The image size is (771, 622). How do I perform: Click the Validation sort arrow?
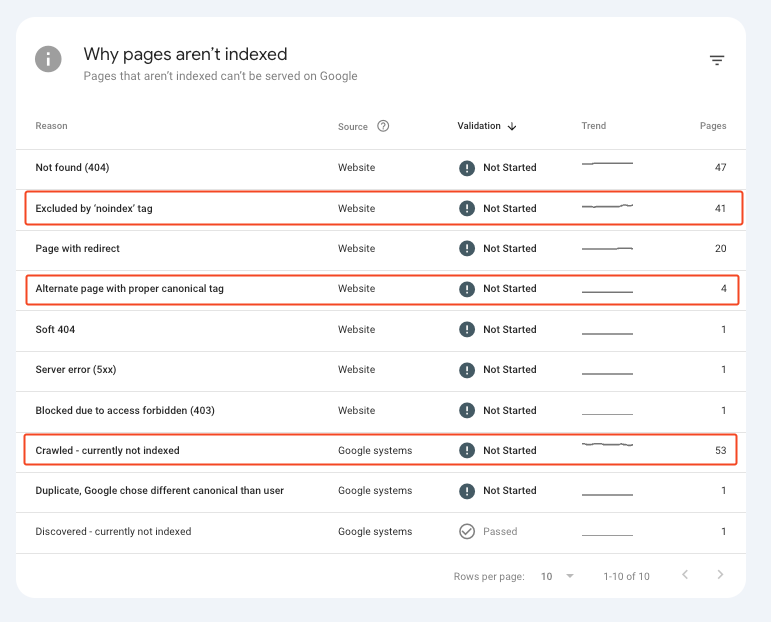point(512,126)
